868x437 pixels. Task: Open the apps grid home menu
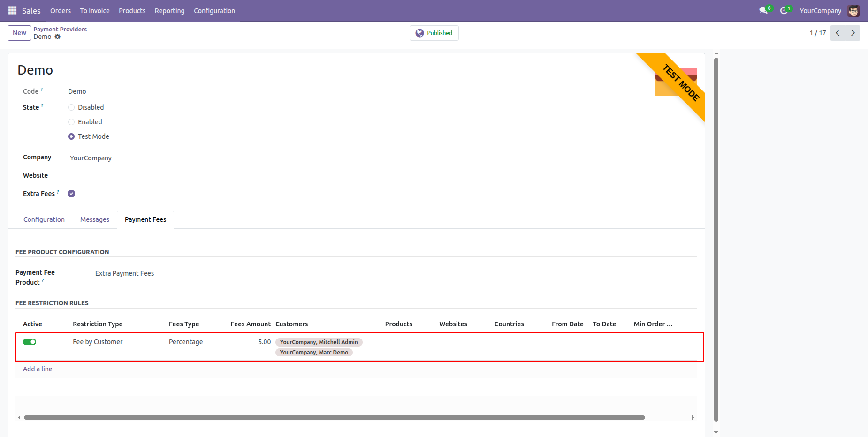(x=12, y=10)
